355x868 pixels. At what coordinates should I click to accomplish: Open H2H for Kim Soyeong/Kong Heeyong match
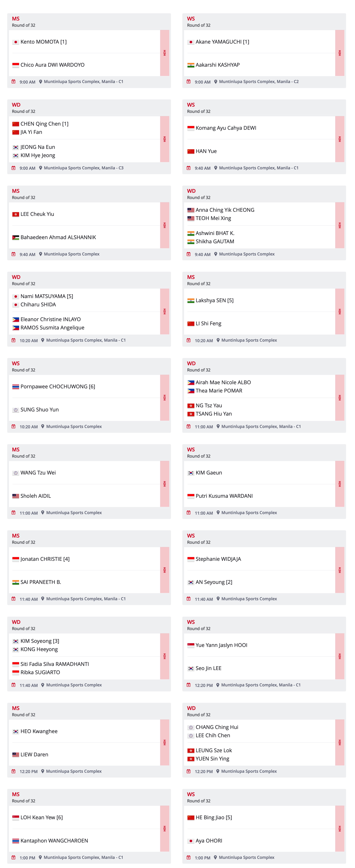(x=165, y=656)
